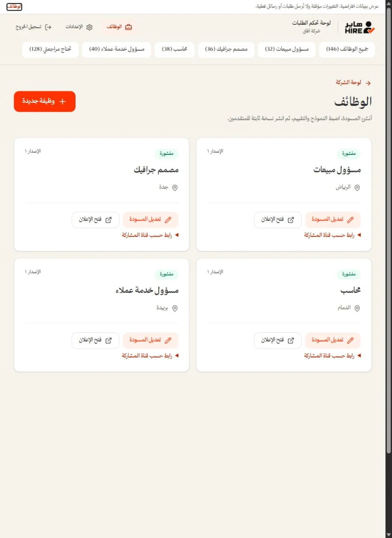Click the مسؤول مبيعات job card title
Viewport: 392px width, 538px height.
click(337, 170)
